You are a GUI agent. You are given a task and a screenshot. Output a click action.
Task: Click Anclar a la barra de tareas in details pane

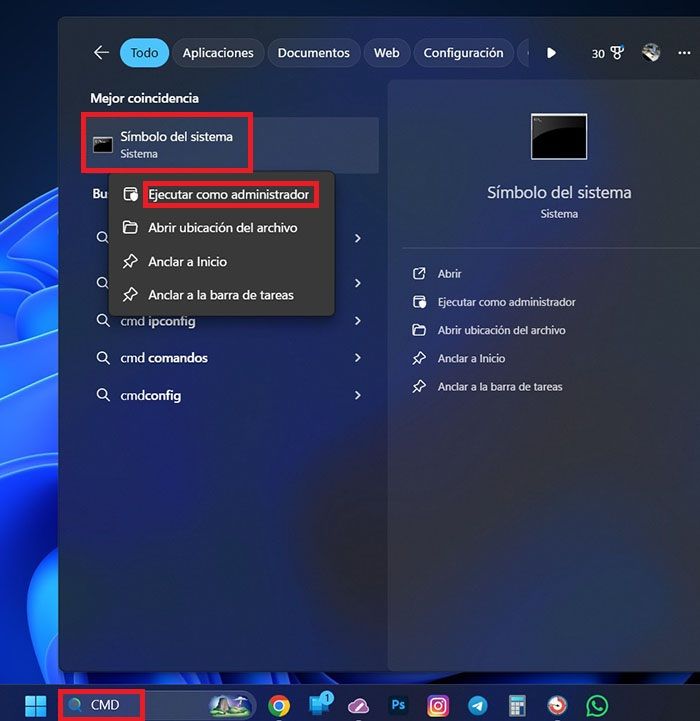click(500, 387)
